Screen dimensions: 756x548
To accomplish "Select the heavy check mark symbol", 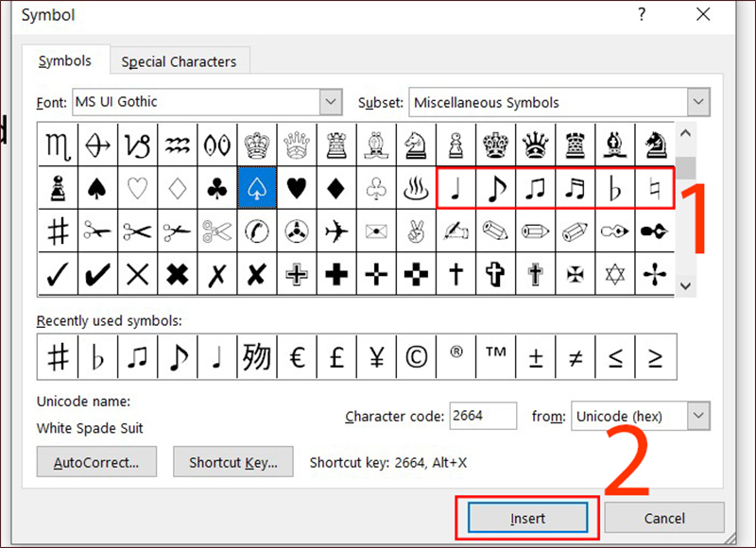I will [97, 274].
